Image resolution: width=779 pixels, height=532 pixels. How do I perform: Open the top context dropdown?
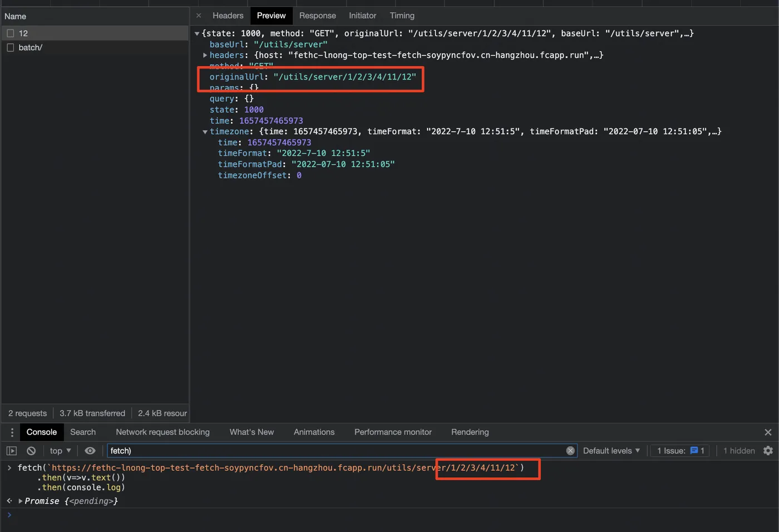coord(60,451)
